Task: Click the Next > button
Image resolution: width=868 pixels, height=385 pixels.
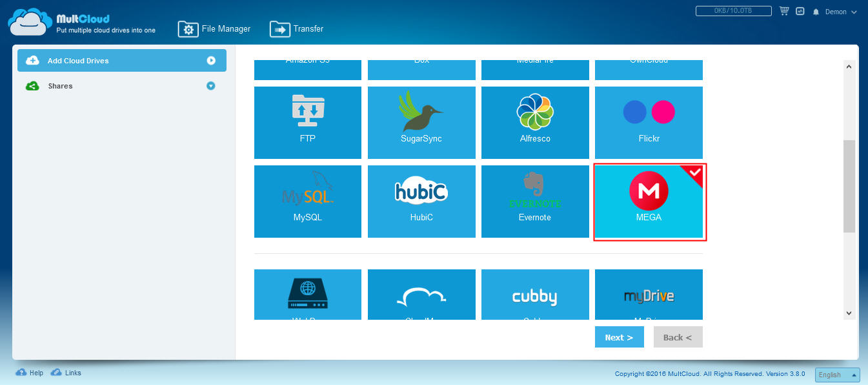Action: [x=620, y=337]
